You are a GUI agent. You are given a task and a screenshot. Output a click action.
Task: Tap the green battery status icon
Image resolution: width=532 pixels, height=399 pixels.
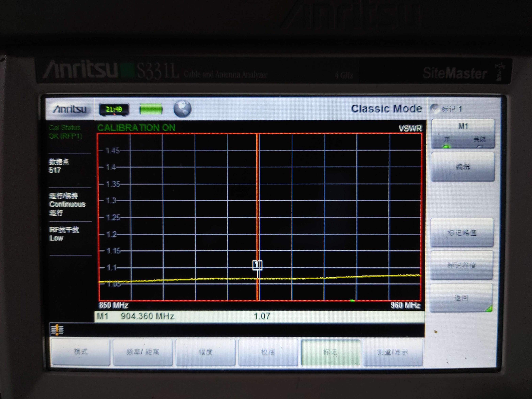click(x=151, y=109)
